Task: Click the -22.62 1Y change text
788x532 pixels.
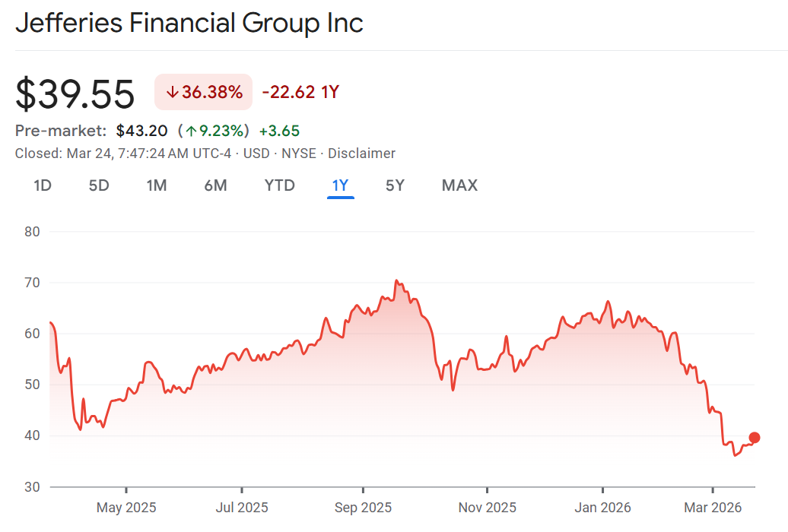Action: 300,93
